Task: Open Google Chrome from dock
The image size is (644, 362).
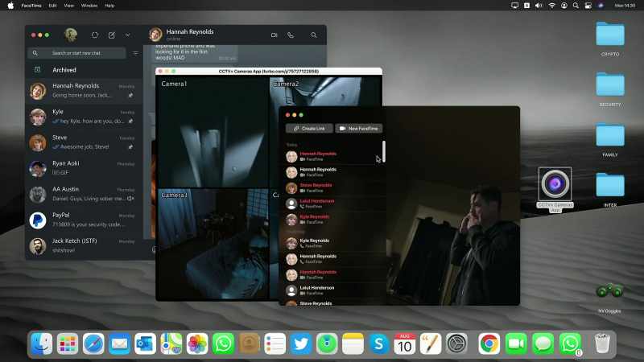Action: (489, 343)
